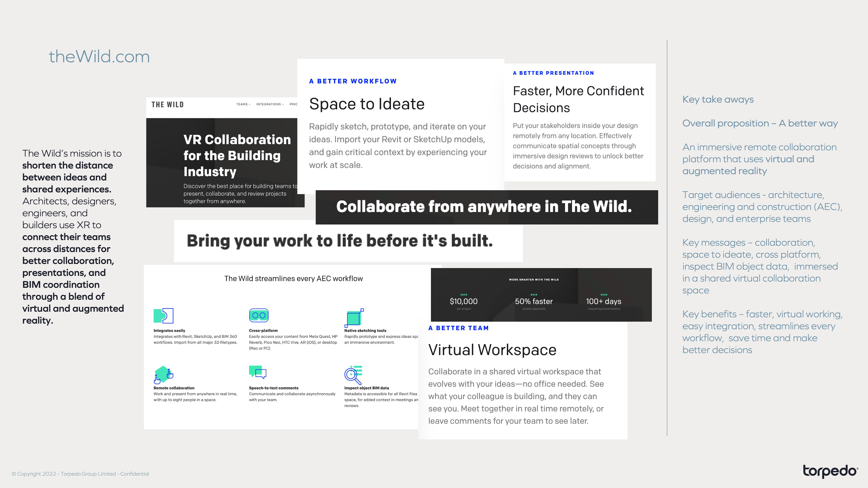Click the $10,000 per project stat
868x488 pixels.
click(x=463, y=301)
